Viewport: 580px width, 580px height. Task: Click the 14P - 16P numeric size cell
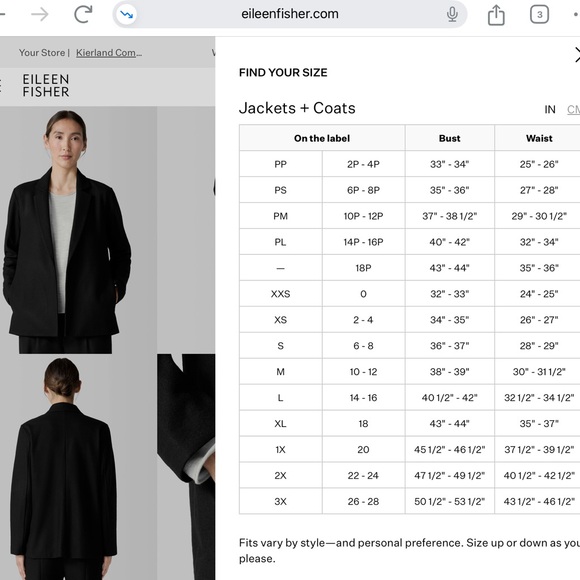click(363, 242)
